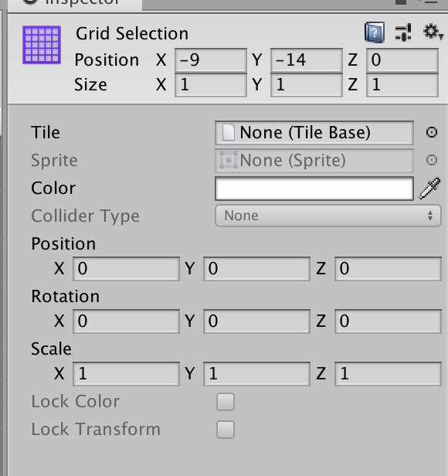This screenshot has width=448, height=476.
Task: Open the gear settings menu
Action: pyautogui.click(x=433, y=32)
